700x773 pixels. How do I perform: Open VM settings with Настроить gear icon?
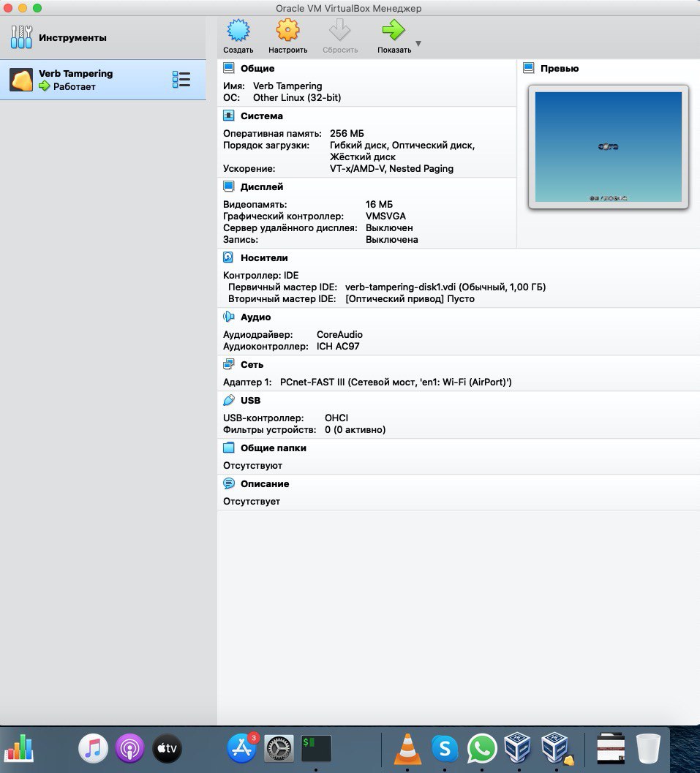[288, 31]
